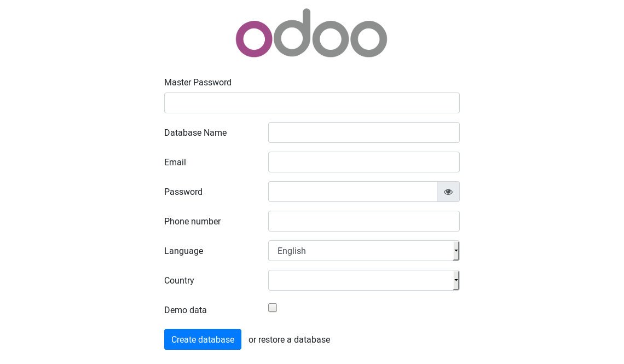Focus the Master Password input field
The image size is (624, 364).
pyautogui.click(x=312, y=103)
